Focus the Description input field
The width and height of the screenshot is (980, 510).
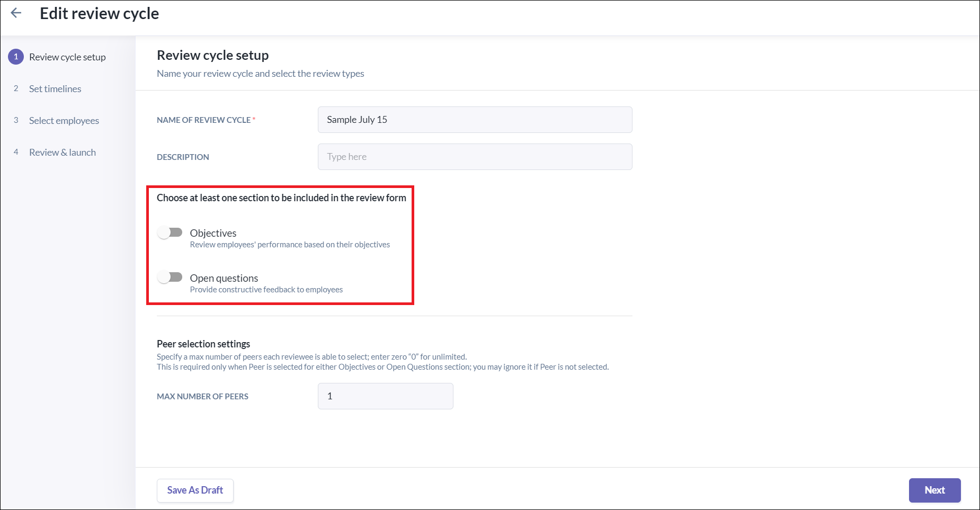click(x=475, y=157)
